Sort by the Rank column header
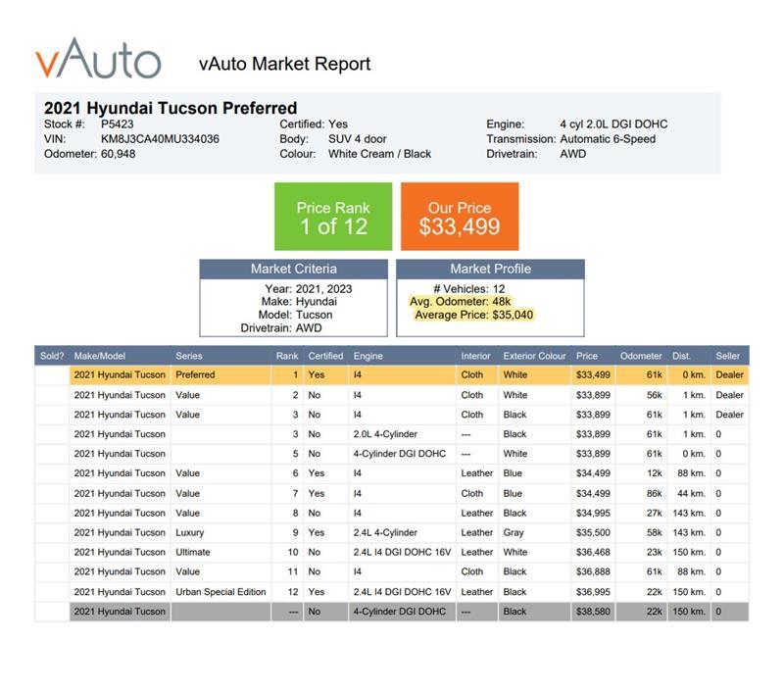 (x=286, y=356)
